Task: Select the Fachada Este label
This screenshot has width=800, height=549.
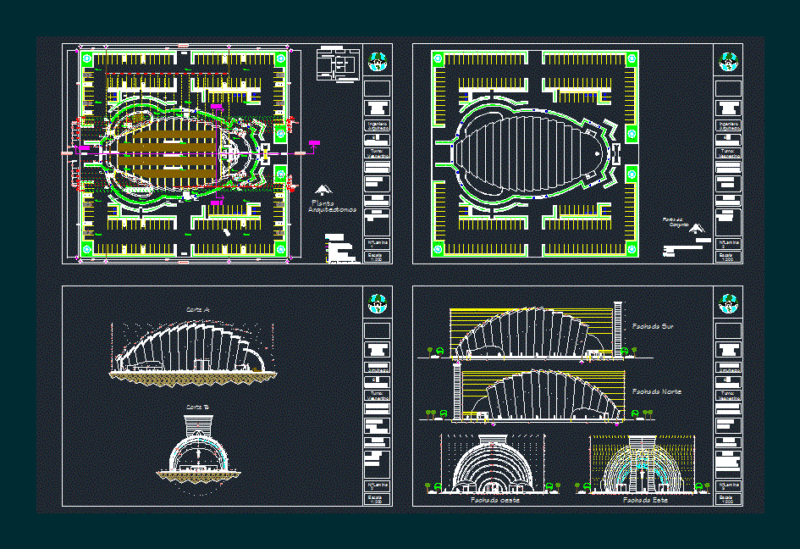Action: [x=645, y=500]
